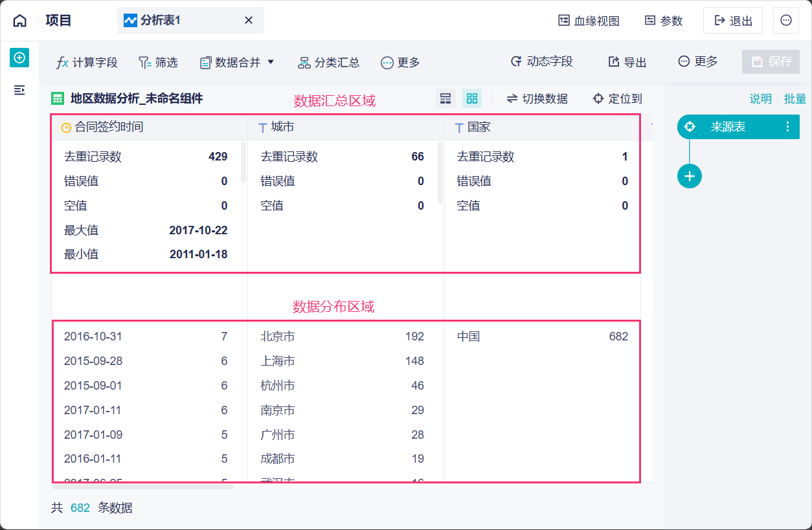The width and height of the screenshot is (812, 530).
Task: Open 动态字段 dynamic field
Action: point(541,61)
